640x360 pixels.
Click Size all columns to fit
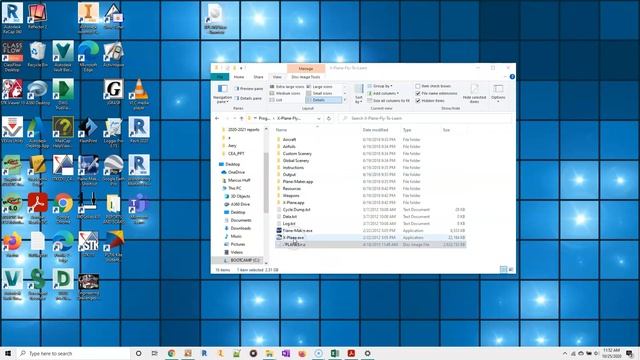(388, 100)
